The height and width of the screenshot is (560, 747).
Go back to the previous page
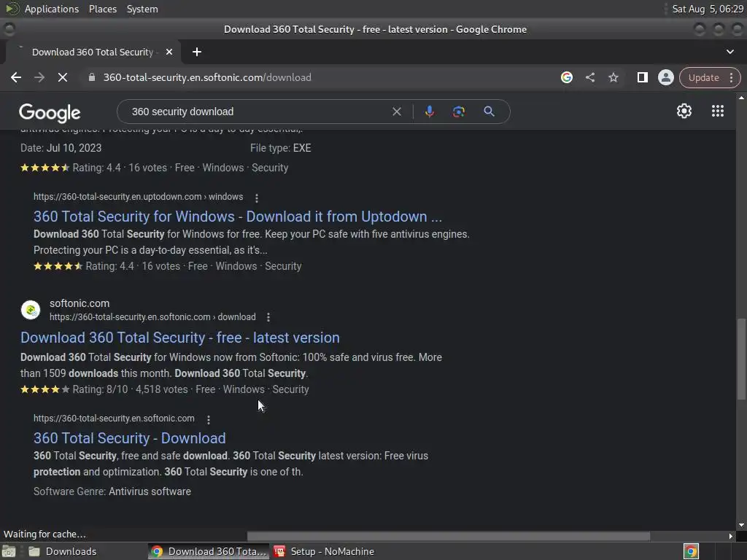tap(16, 77)
